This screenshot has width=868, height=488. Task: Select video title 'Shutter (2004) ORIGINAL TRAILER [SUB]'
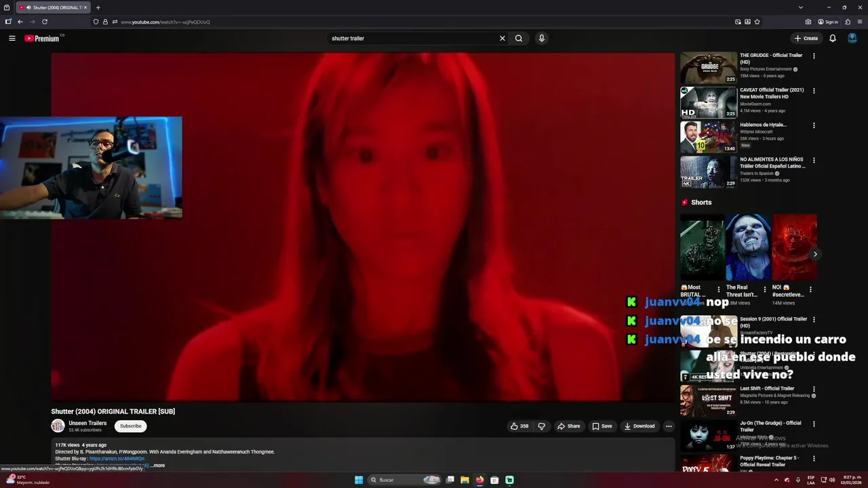tap(113, 411)
